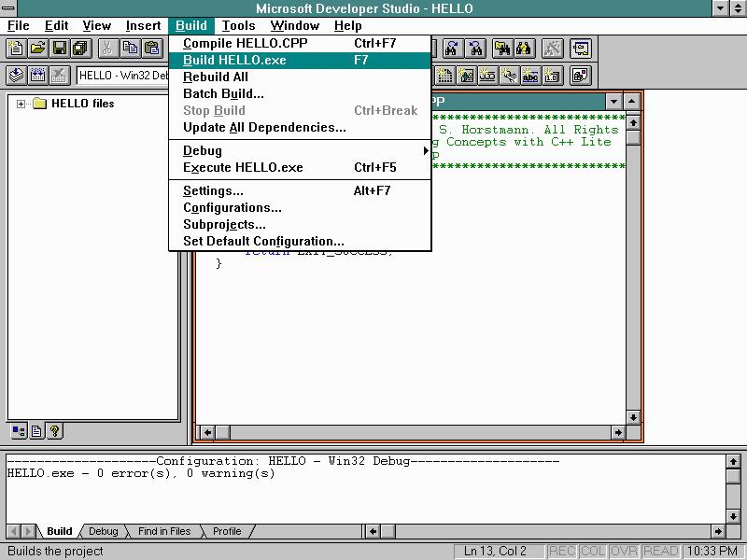Screen dimensions: 747x560
Task: Save the current file with the Save icon
Action: click(59, 48)
